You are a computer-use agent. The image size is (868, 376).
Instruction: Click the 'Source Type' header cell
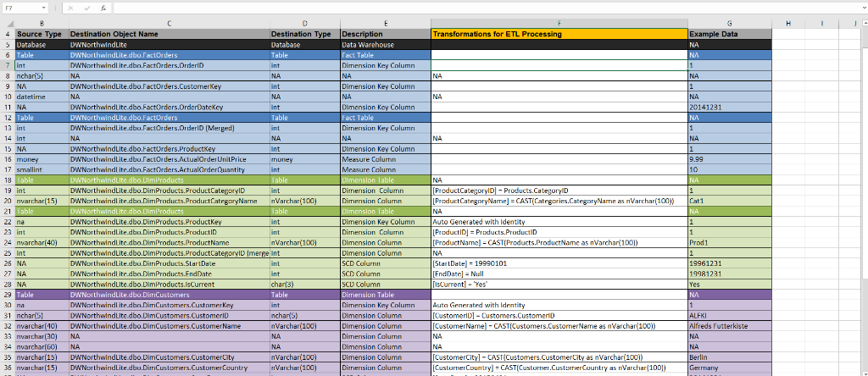(42, 34)
